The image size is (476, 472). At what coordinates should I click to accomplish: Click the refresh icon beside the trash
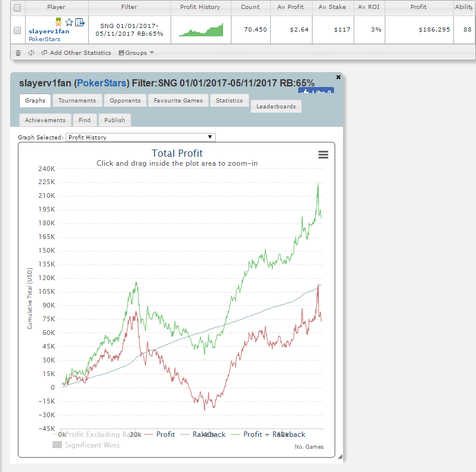tap(31, 53)
